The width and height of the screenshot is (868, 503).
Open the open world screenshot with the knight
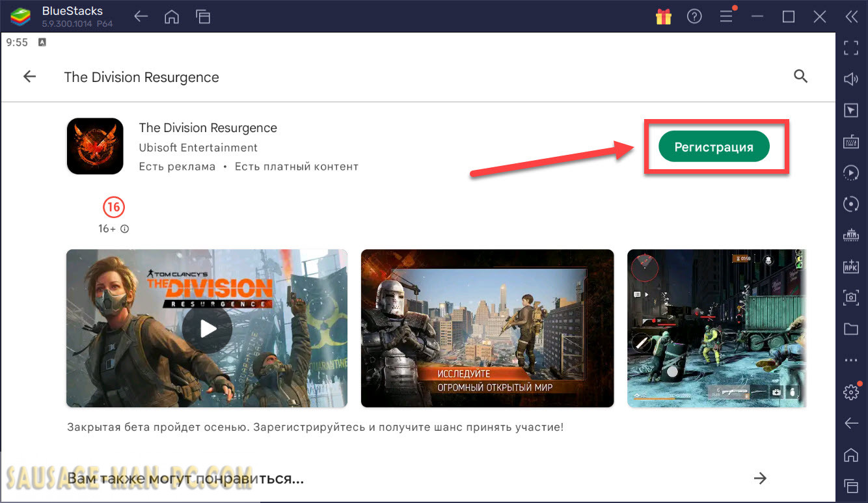click(x=487, y=329)
